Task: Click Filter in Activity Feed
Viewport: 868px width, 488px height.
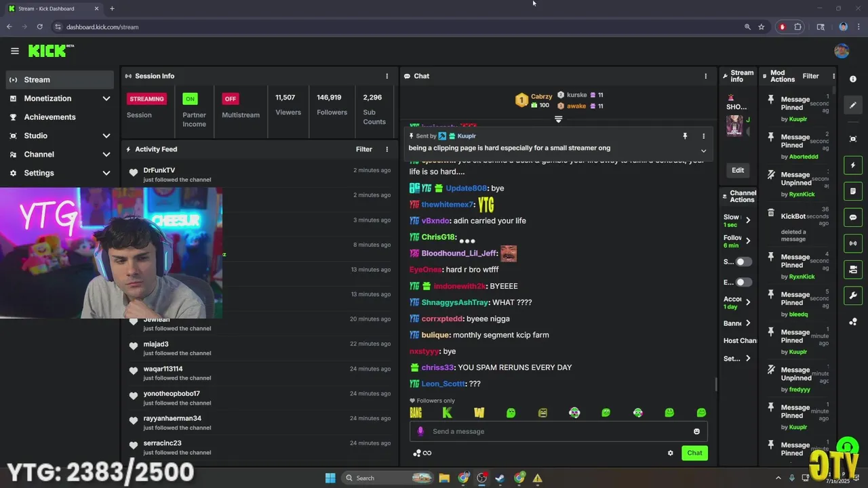Action: coord(364,149)
